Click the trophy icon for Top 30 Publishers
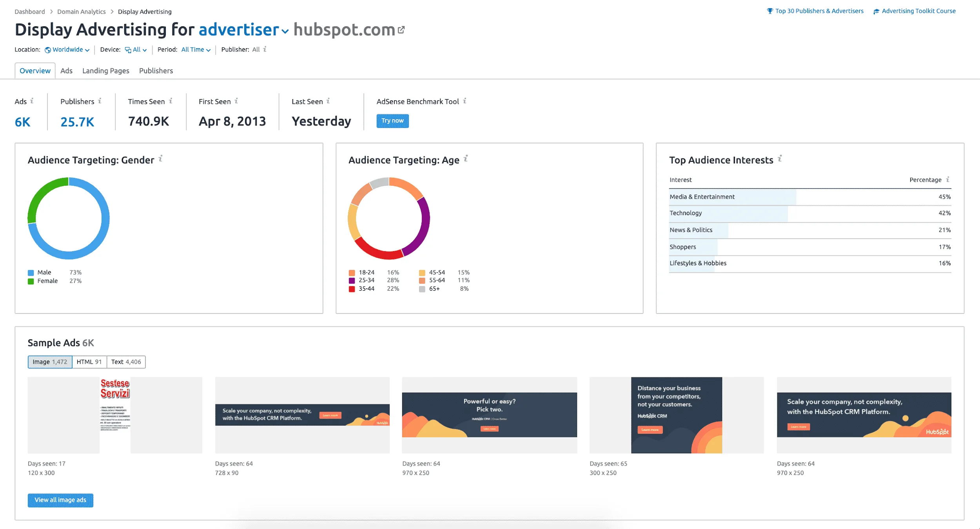This screenshot has width=980, height=529. [x=770, y=11]
